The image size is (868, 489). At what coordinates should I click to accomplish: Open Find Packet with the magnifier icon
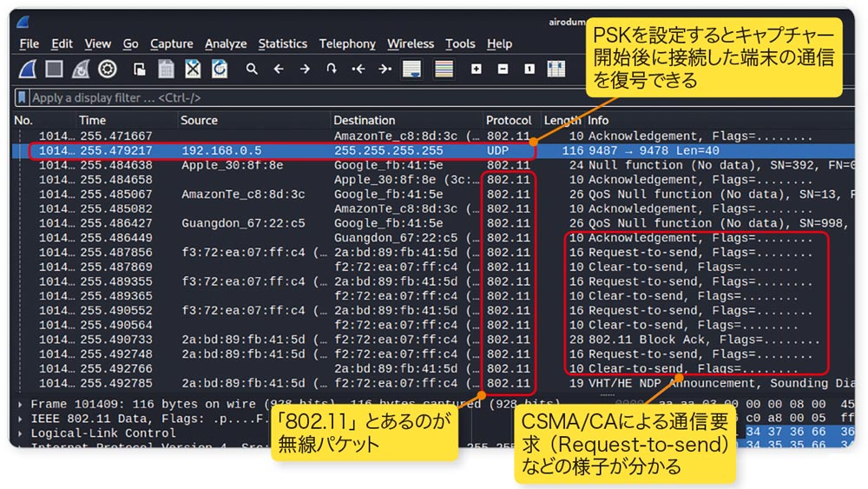click(252, 69)
